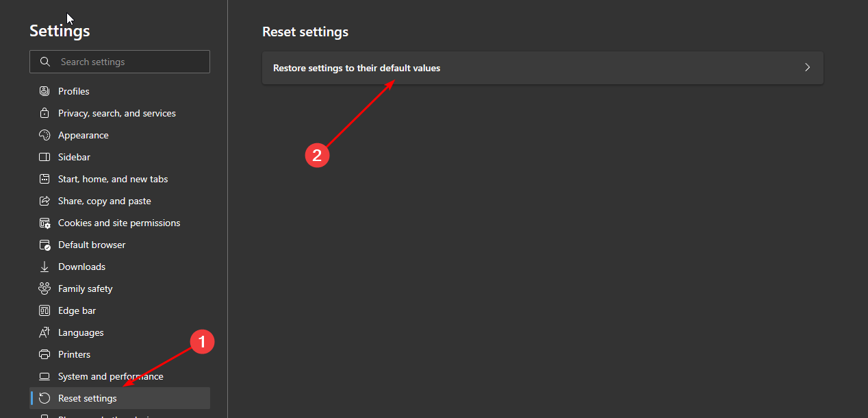This screenshot has width=868, height=418.
Task: Select the Downloads arrow icon
Action: pyautogui.click(x=44, y=266)
